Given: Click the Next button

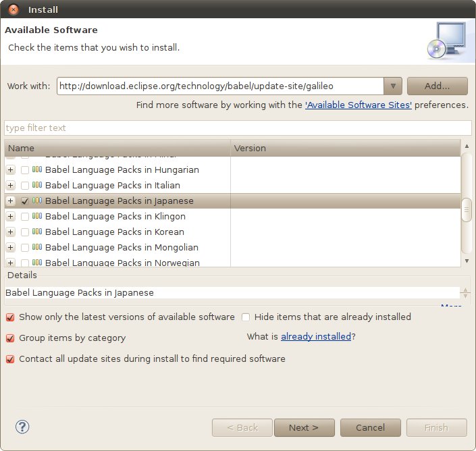Looking at the screenshot, I should (x=305, y=427).
